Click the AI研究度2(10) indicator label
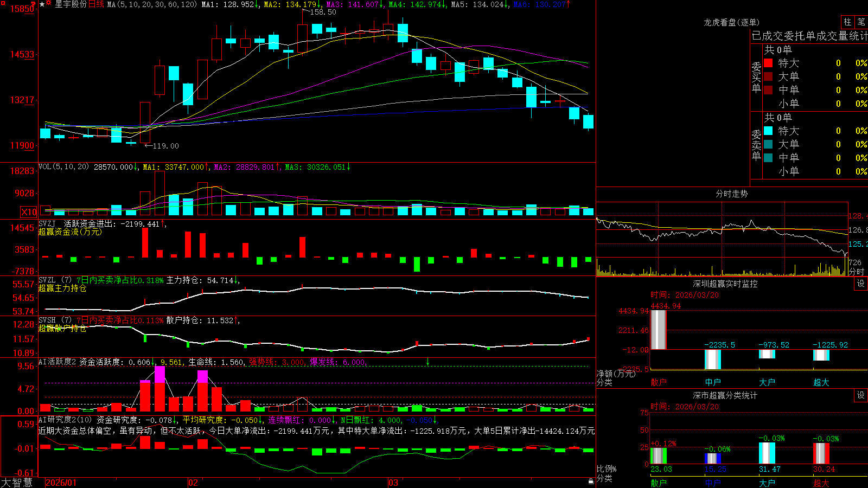Viewport: 868px width, 488px height. tap(65, 420)
